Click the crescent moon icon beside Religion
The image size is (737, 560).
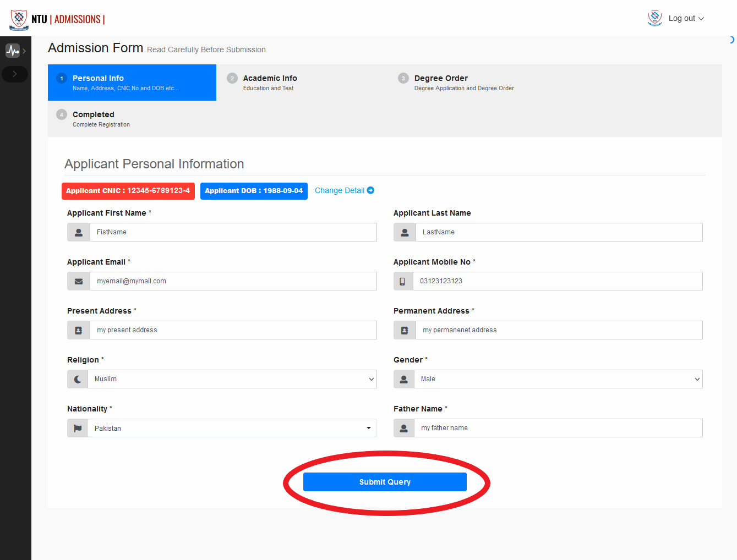(78, 379)
